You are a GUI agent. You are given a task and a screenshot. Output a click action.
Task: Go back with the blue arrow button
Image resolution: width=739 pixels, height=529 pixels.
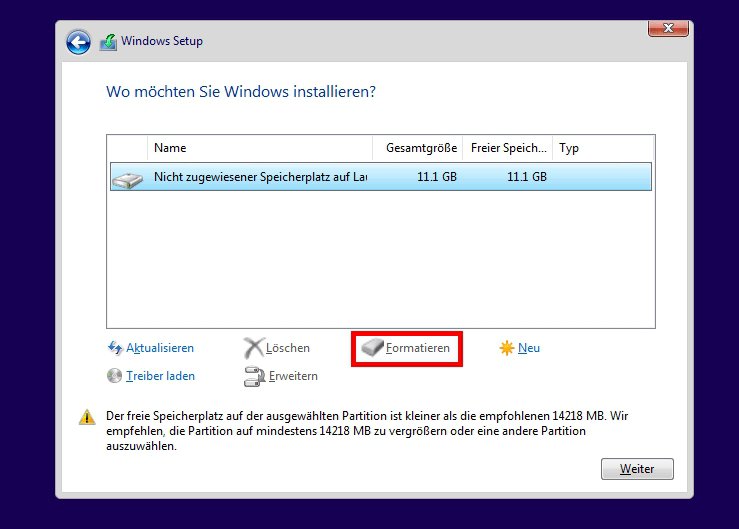[x=78, y=42]
